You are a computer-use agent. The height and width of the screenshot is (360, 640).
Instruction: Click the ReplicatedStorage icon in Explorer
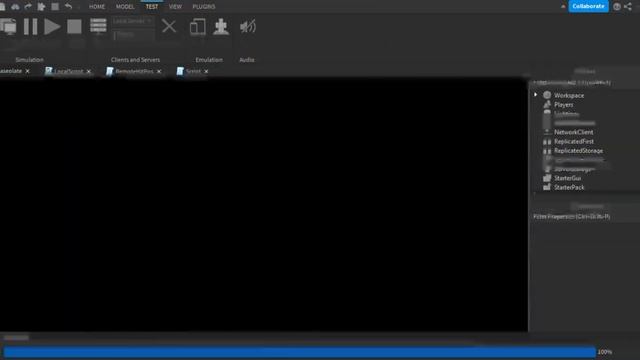coord(547,151)
